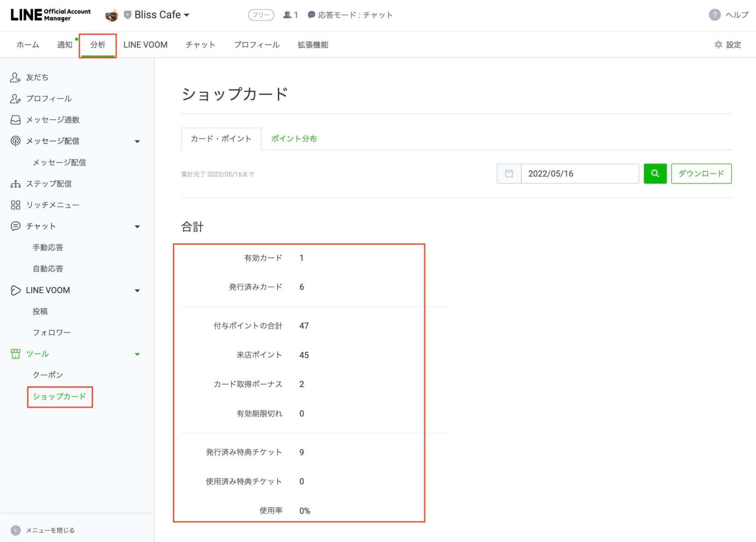756x542 pixels.
Task: Click the リッチメニュー grid icon
Action: 15,205
